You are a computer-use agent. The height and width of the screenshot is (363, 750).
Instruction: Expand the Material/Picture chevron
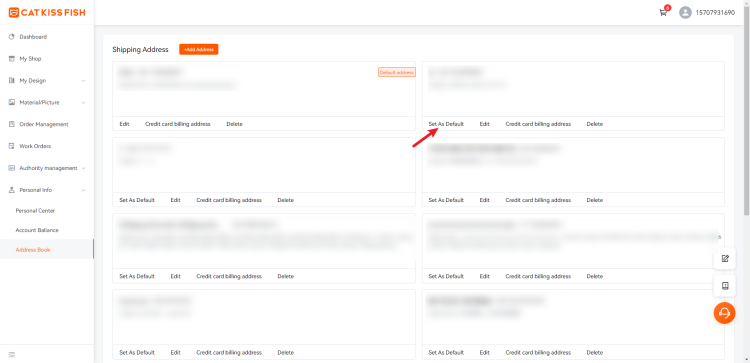tap(84, 102)
